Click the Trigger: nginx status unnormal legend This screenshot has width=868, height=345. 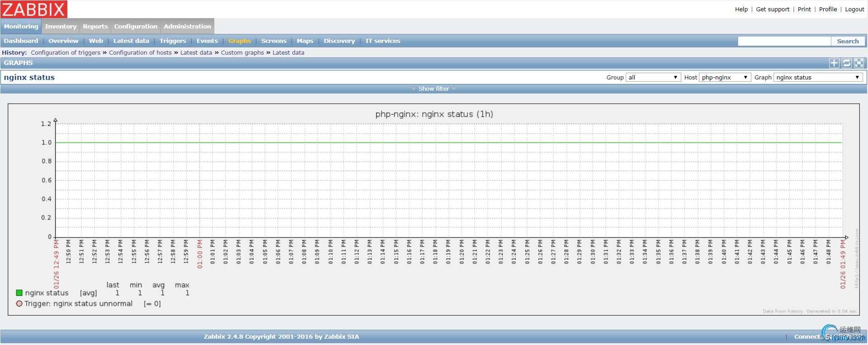click(x=79, y=304)
